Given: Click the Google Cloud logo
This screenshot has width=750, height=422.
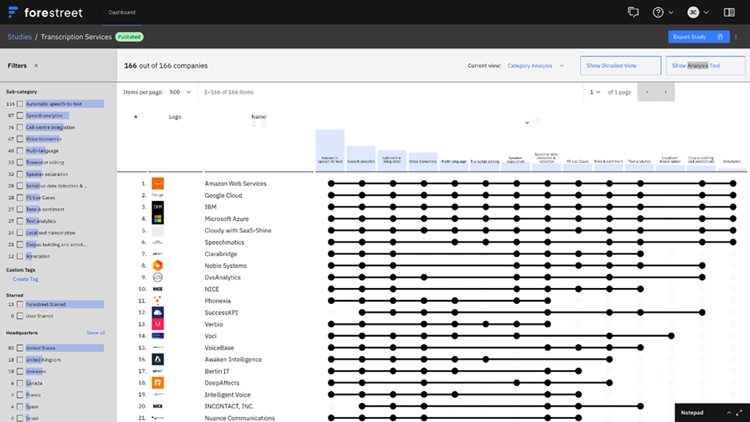Looking at the screenshot, I should [157, 195].
